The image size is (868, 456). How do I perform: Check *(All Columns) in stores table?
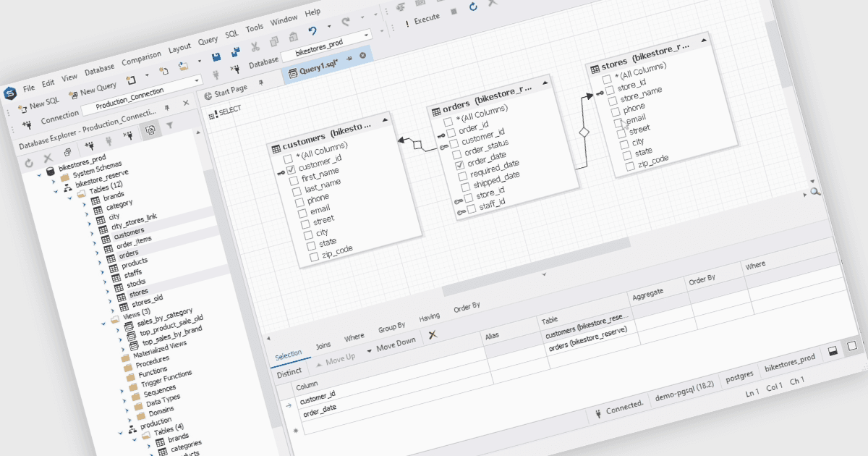(607, 79)
